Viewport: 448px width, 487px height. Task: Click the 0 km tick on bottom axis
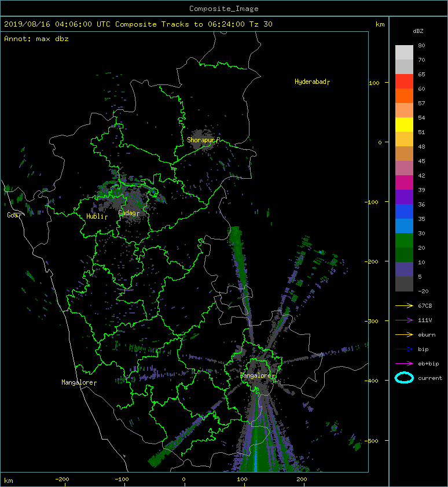[x=183, y=479]
